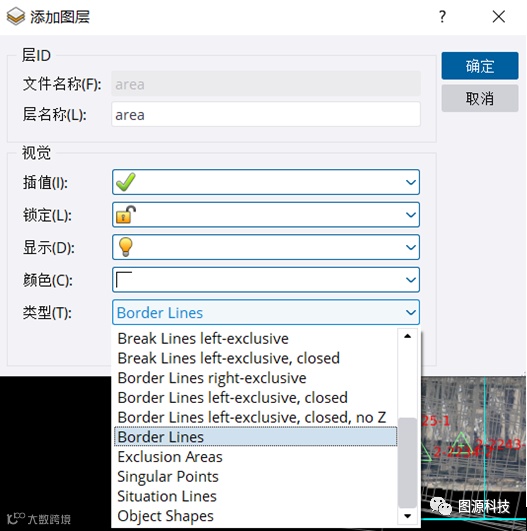The height and width of the screenshot is (531, 527).
Task: Click the open padlock lock icon
Action: [126, 214]
